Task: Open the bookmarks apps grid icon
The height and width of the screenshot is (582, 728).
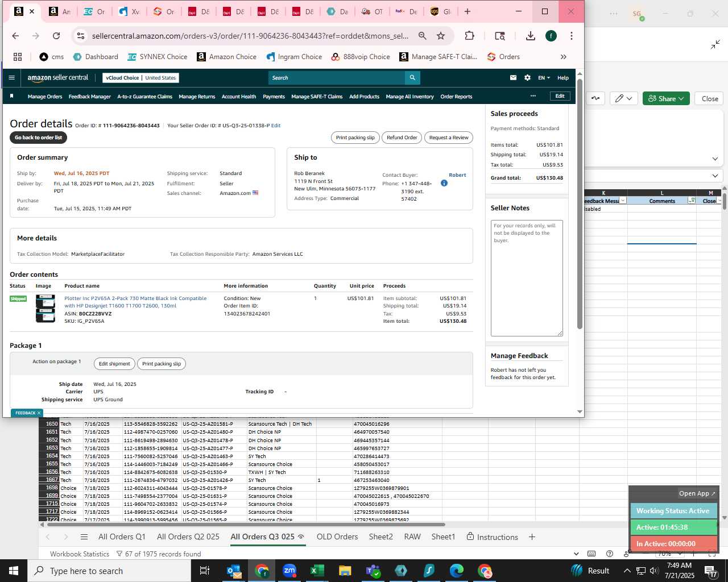Action: [x=18, y=57]
